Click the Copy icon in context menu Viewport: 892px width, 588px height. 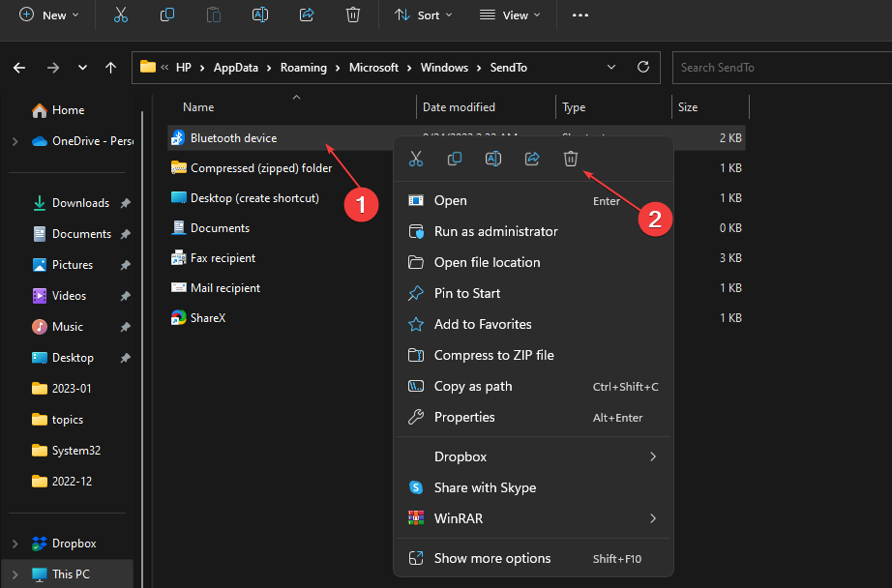click(455, 160)
